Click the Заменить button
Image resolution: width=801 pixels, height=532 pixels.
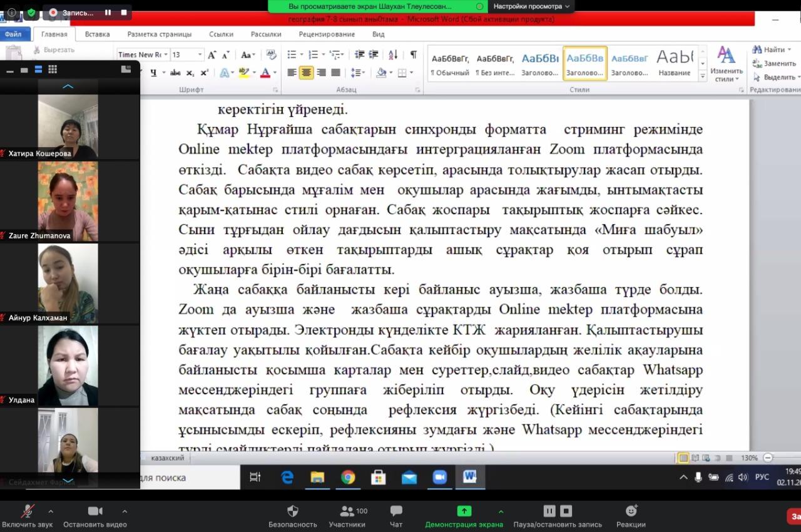pos(774,63)
